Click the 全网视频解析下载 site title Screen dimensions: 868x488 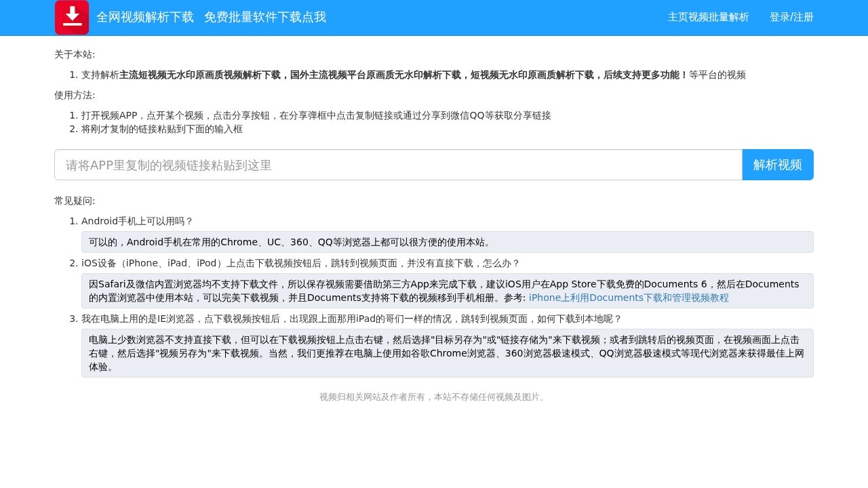coord(144,17)
